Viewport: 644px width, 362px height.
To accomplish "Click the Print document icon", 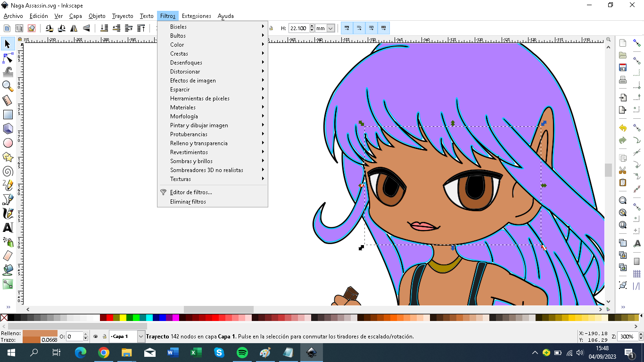I will click(x=623, y=79).
